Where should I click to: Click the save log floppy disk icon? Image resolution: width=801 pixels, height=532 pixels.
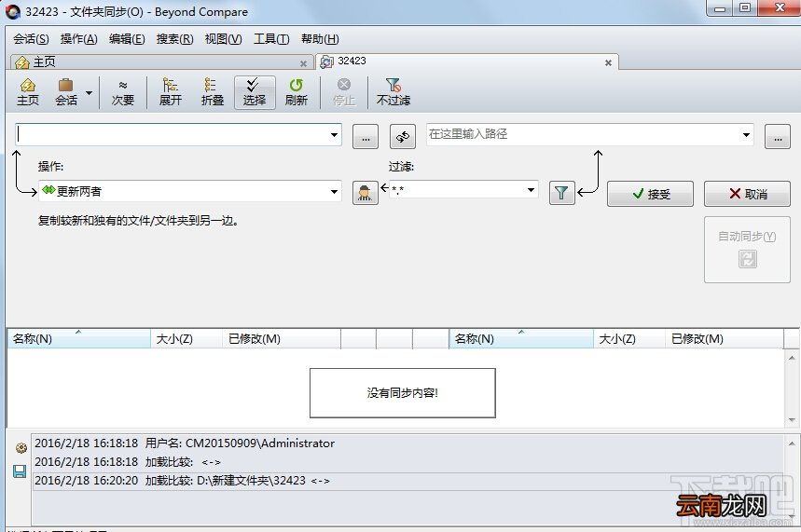(20, 471)
